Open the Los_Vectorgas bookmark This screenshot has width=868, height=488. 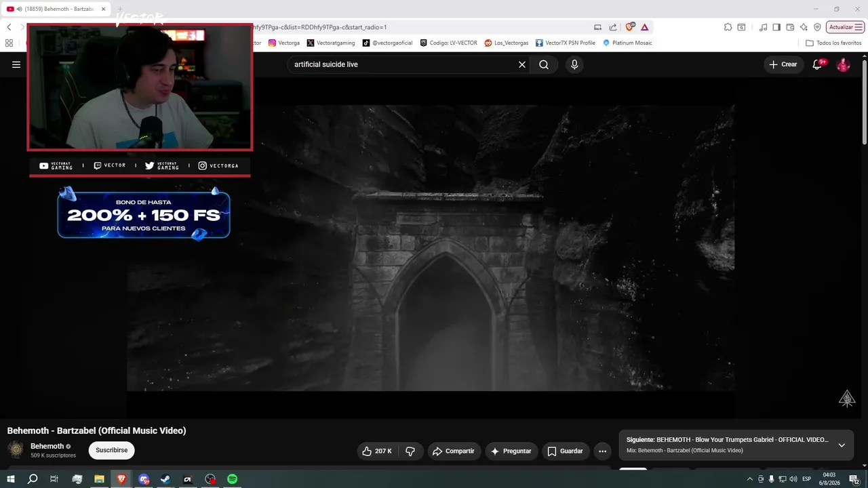click(x=507, y=43)
